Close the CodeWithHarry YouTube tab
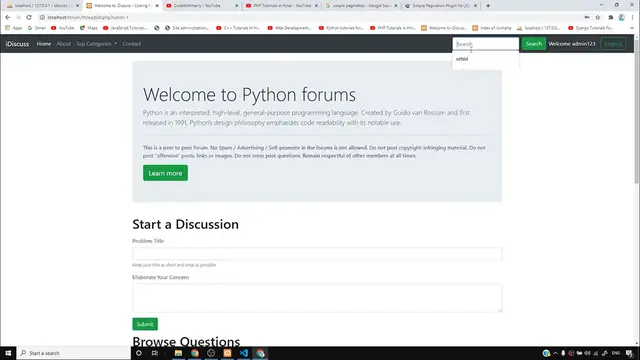Image resolution: width=640 pixels, height=360 pixels. coord(236,6)
